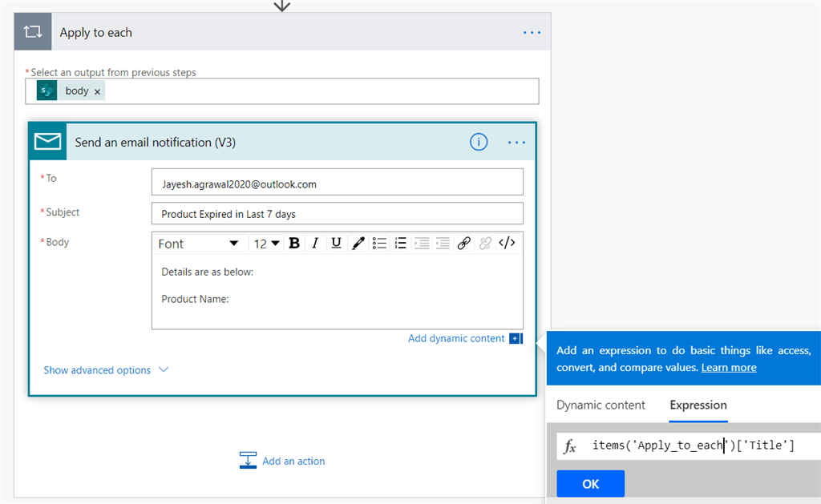This screenshot has height=504, width=821.
Task: Switch to the Dynamic content tab
Action: point(600,405)
